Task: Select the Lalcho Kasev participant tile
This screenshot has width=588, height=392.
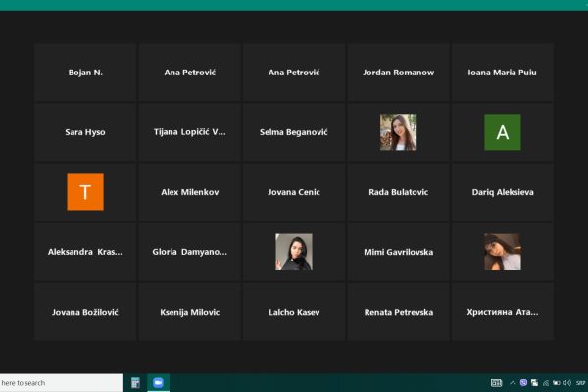Action: tap(294, 312)
